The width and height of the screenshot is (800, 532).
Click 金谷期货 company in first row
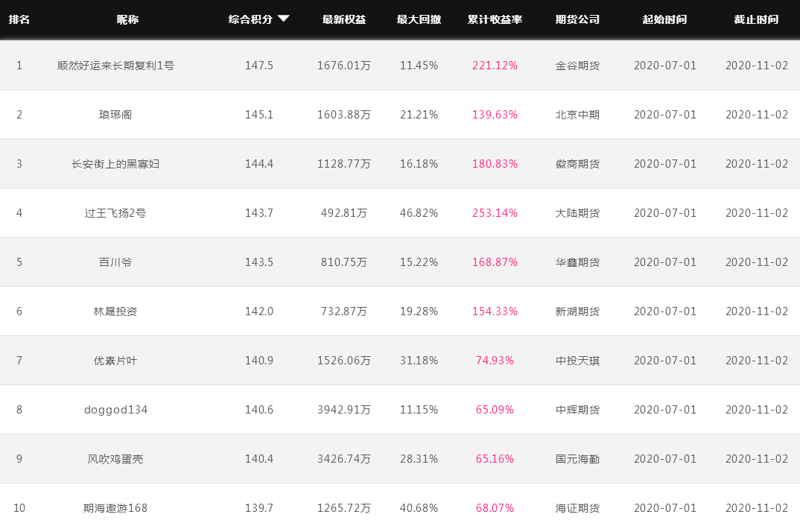[x=577, y=66]
